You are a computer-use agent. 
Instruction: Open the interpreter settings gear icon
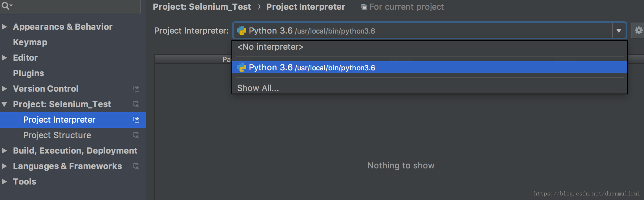[x=638, y=31]
